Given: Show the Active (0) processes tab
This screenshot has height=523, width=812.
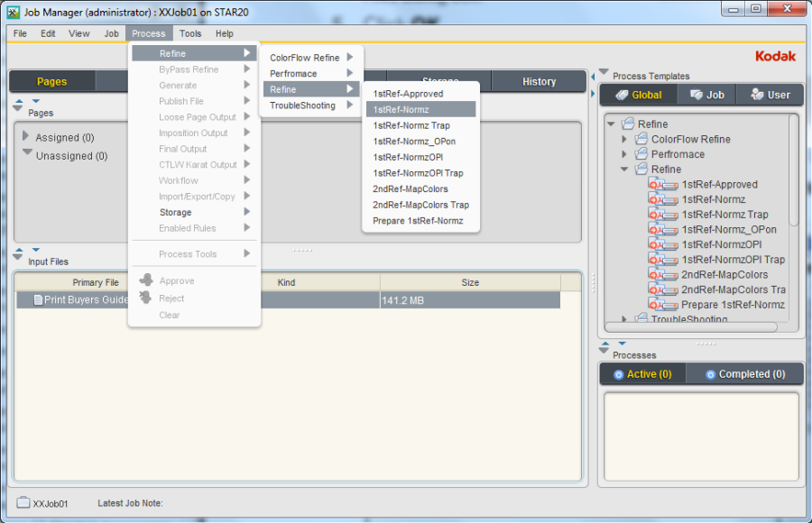Looking at the screenshot, I should [x=643, y=374].
